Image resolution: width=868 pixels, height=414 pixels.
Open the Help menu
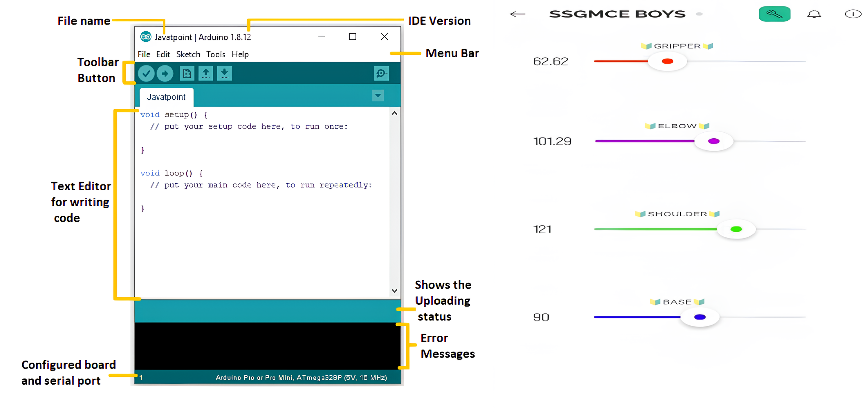tap(240, 54)
